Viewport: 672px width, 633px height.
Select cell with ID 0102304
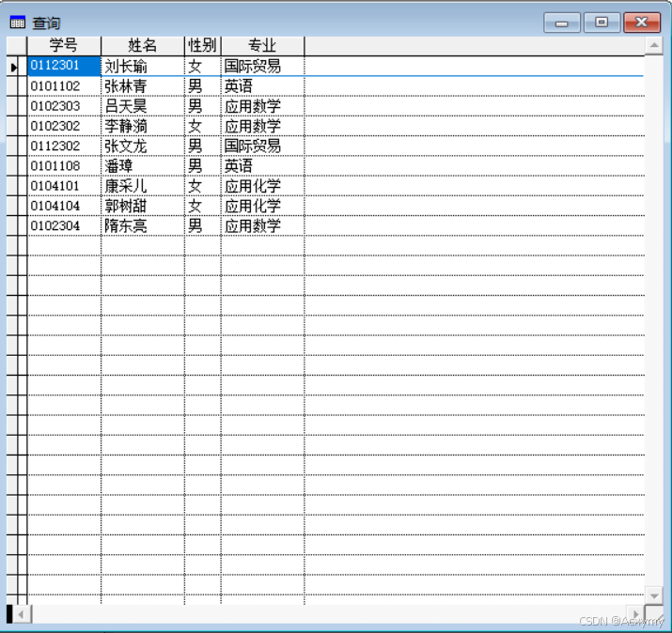pyautogui.click(x=64, y=225)
